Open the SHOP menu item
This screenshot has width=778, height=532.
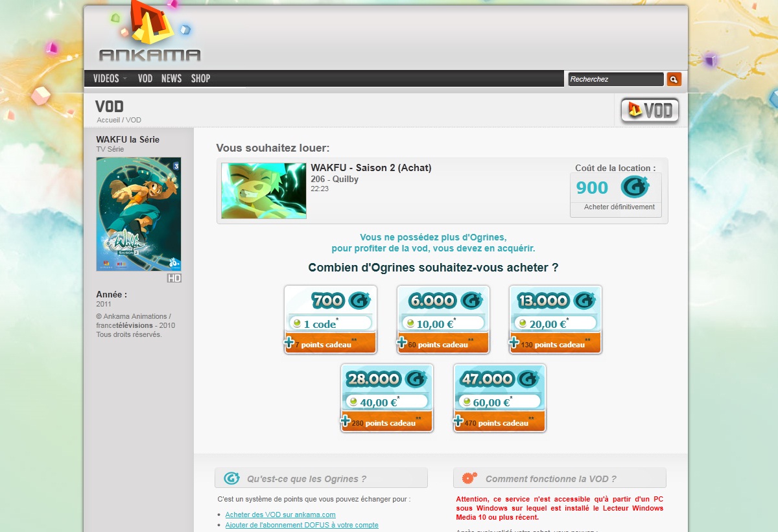pyautogui.click(x=200, y=78)
